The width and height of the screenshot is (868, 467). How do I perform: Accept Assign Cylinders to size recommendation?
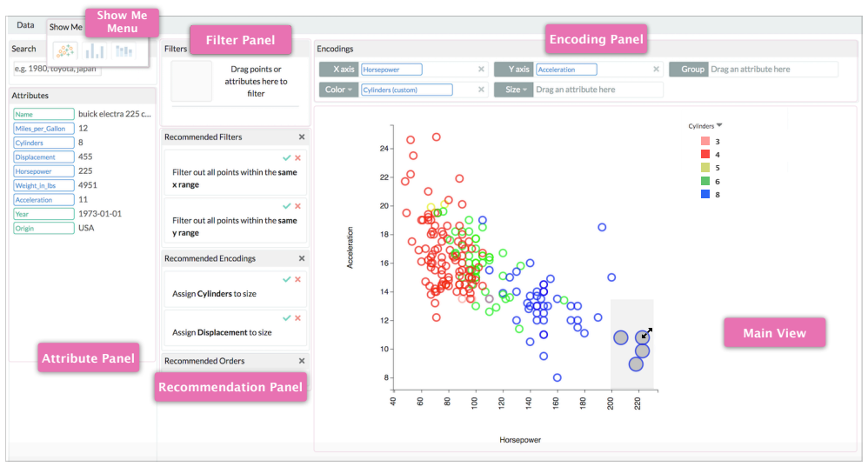tap(286, 279)
